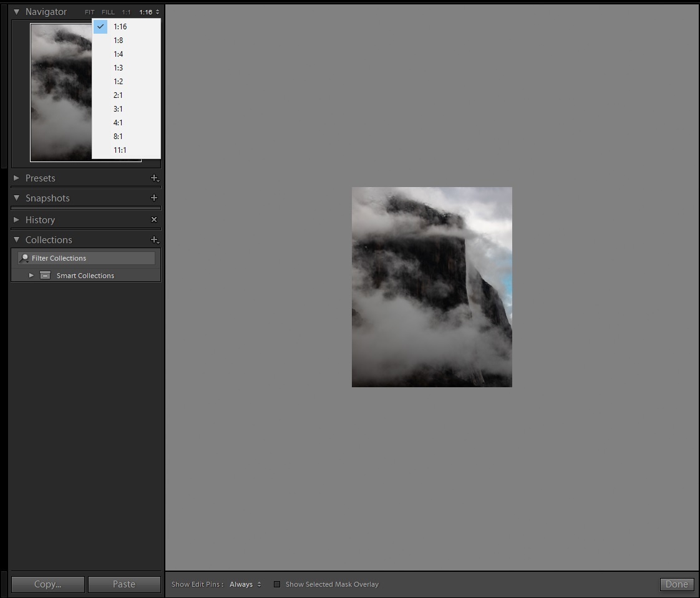Expand the Smart Collections tree

coord(31,276)
